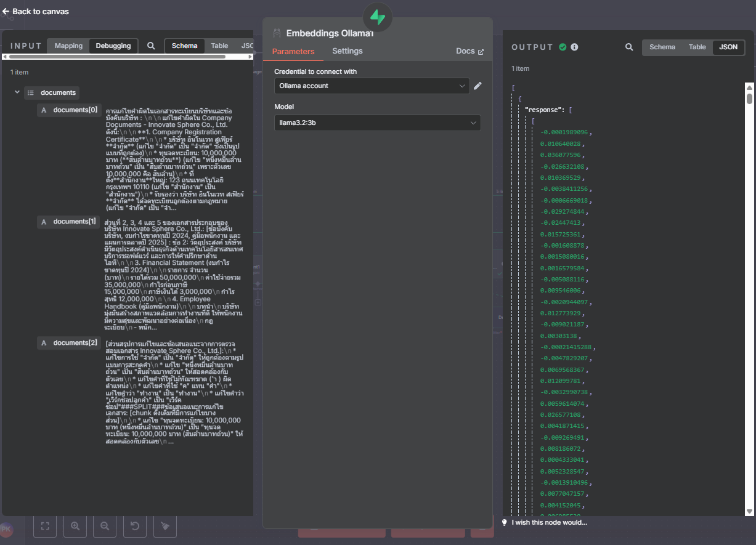756x545 pixels.
Task: Open the Model dropdown showing llama3.2:3b
Action: [377, 123]
